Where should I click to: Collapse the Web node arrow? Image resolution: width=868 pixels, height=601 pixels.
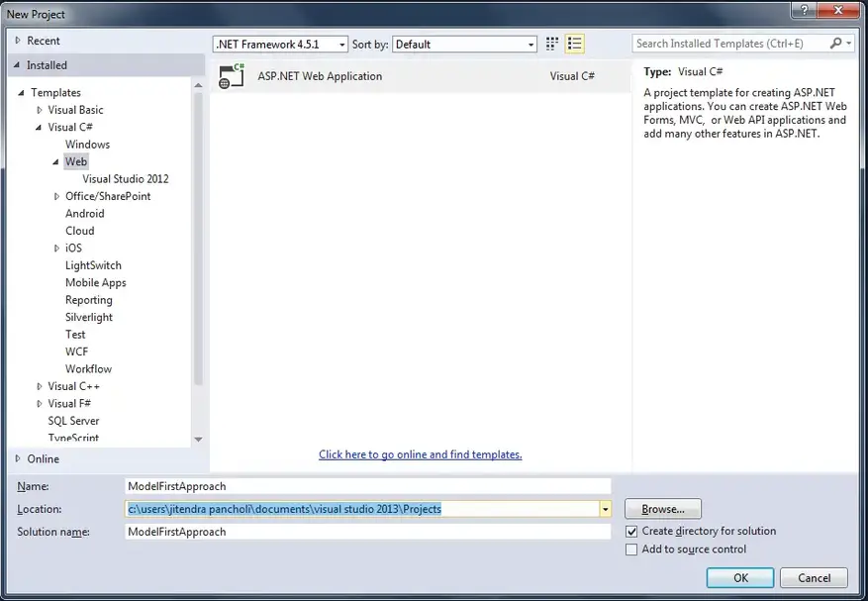pos(55,161)
